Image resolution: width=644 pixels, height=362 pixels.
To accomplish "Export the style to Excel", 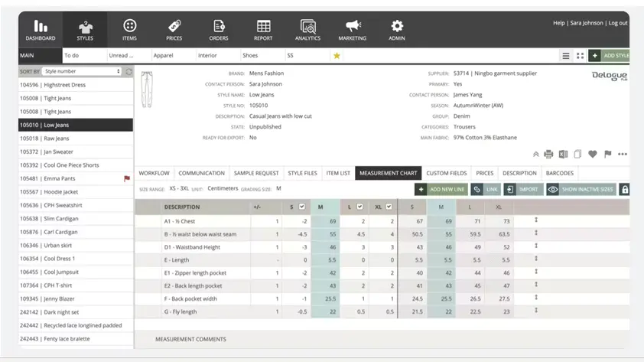I will click(563, 155).
